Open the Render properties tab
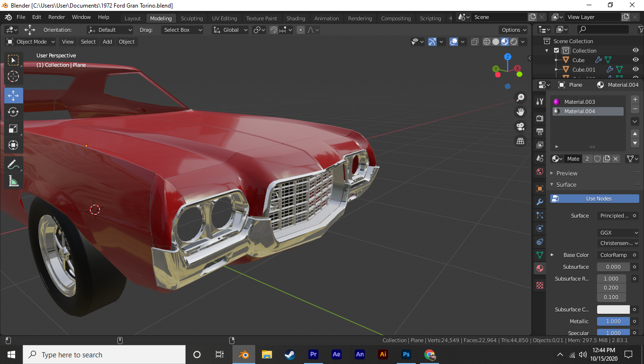Screen dimensions: 644x364 539,118
